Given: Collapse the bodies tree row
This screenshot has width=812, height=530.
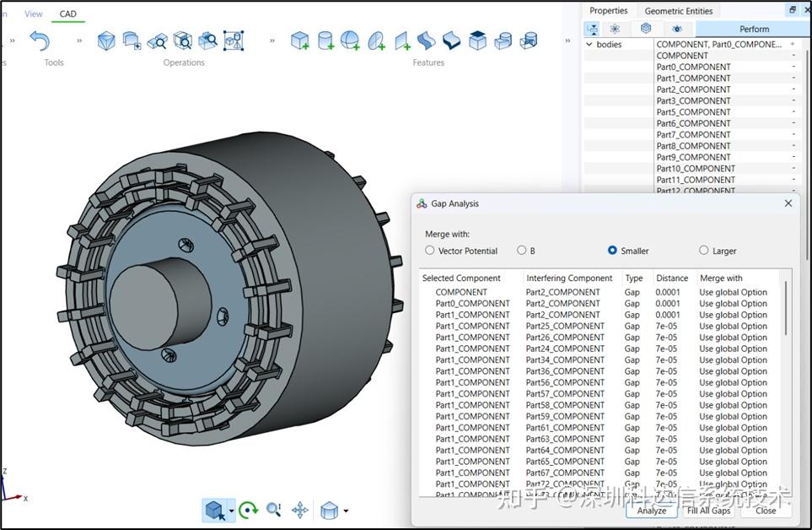Looking at the screenshot, I should tap(589, 45).
